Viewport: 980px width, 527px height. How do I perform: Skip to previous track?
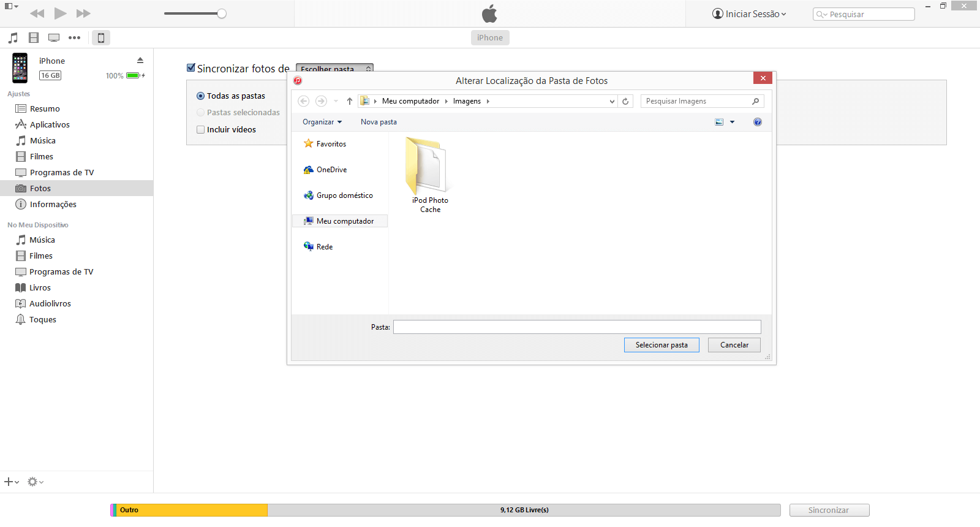[x=37, y=13]
